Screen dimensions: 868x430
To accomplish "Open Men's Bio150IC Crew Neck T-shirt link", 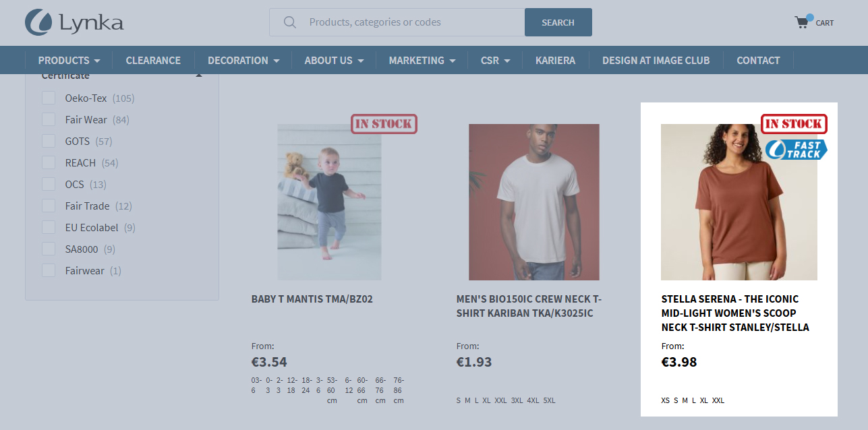I will coord(529,306).
